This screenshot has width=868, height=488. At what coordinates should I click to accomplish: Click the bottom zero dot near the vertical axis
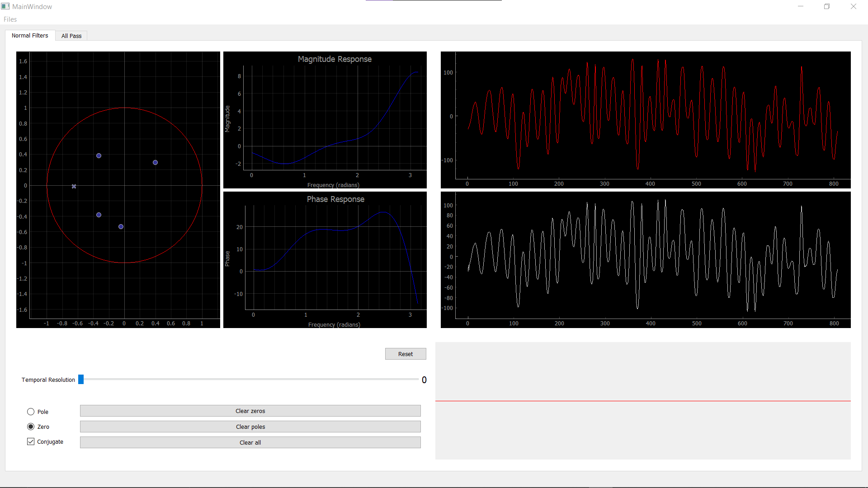coord(121,226)
